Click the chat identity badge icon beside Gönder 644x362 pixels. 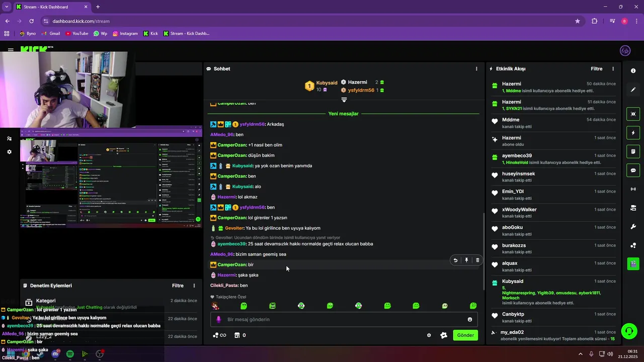[x=444, y=335]
